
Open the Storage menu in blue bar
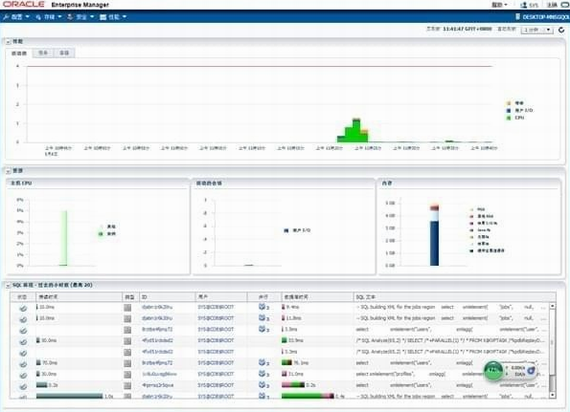coord(48,17)
